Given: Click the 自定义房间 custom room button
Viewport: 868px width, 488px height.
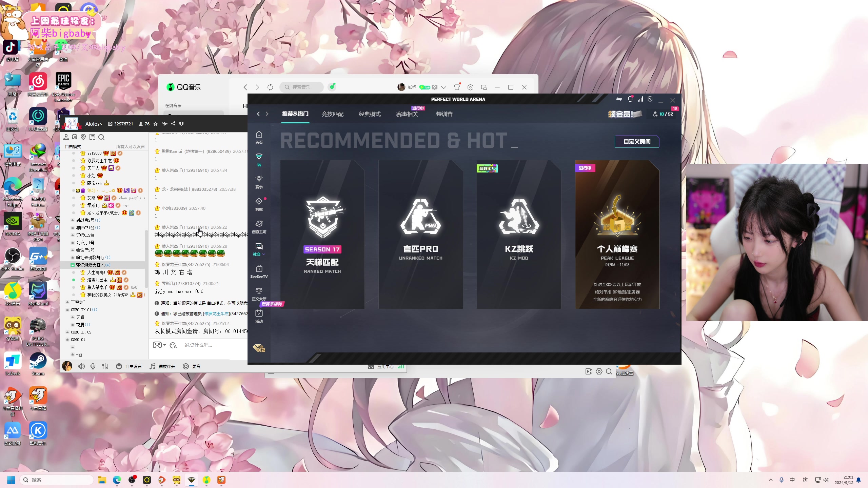Looking at the screenshot, I should pyautogui.click(x=637, y=142).
